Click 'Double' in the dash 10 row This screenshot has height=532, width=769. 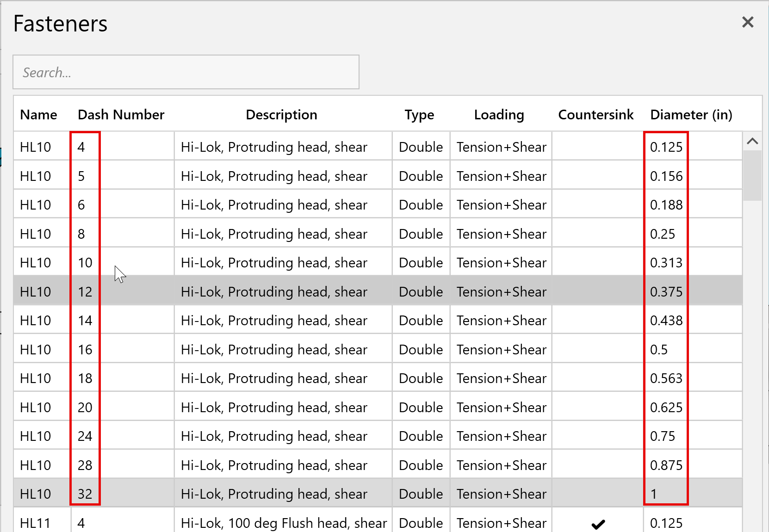tap(421, 263)
